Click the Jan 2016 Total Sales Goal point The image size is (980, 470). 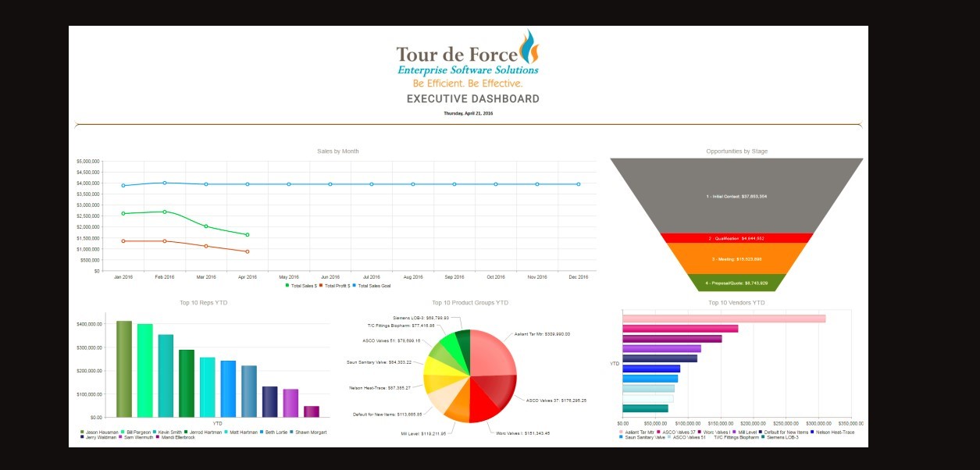coord(123,186)
